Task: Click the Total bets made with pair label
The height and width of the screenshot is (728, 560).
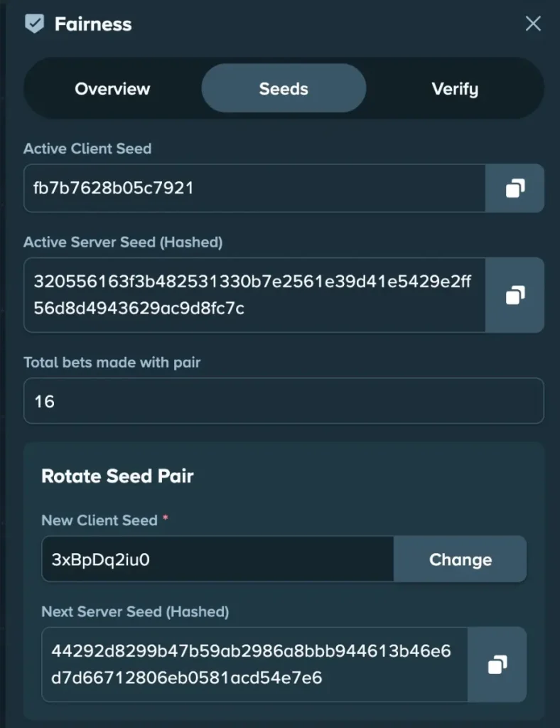Action: (112, 362)
